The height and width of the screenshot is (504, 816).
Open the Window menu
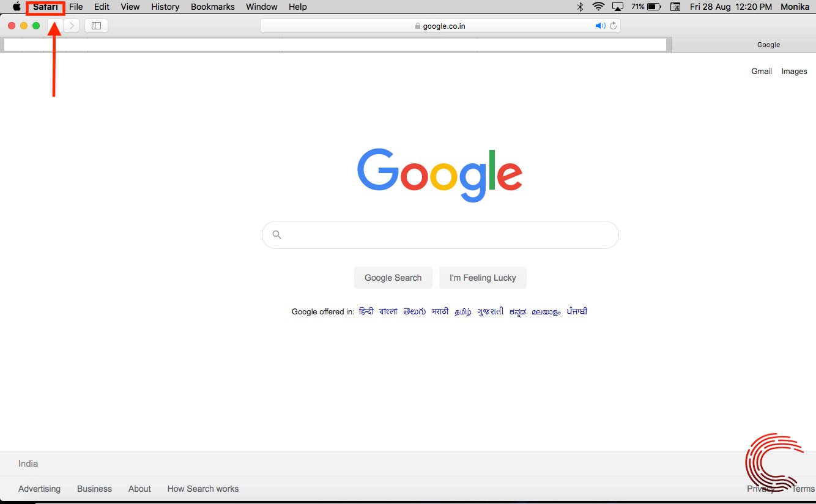click(262, 7)
